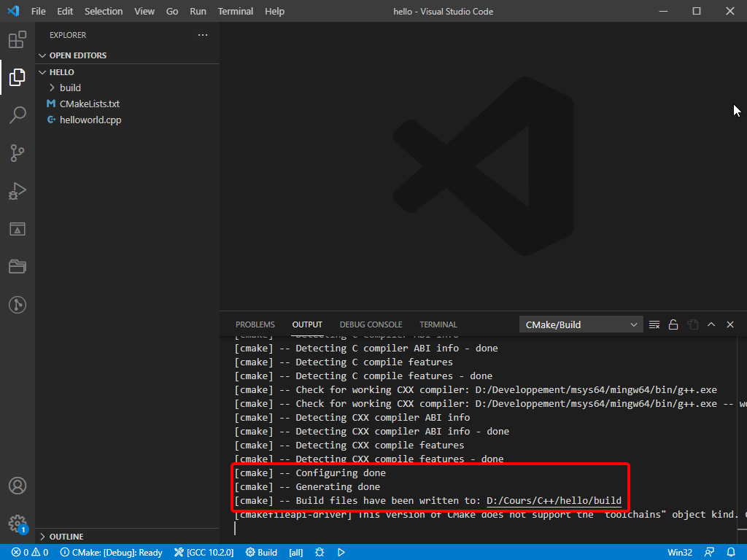Click the VS Code logo in title bar
Screen dimensions: 747x560
pyautogui.click(x=13, y=11)
